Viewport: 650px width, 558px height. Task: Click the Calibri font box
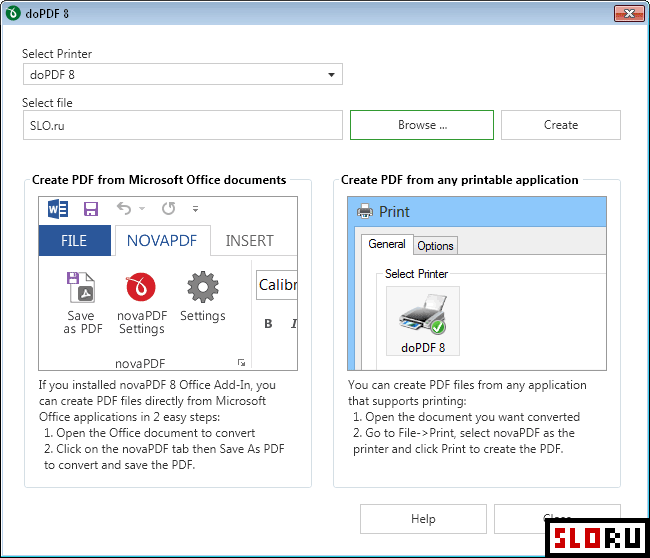pyautogui.click(x=277, y=285)
